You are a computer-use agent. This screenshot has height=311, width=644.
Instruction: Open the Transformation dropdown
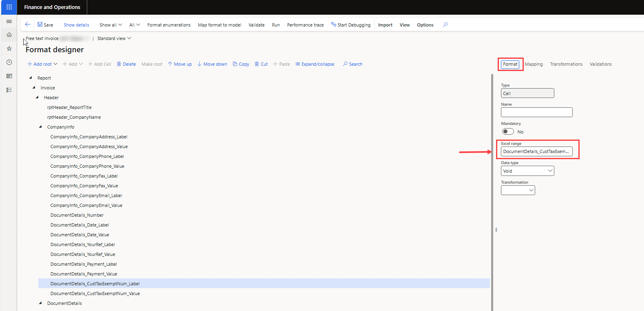point(518,190)
